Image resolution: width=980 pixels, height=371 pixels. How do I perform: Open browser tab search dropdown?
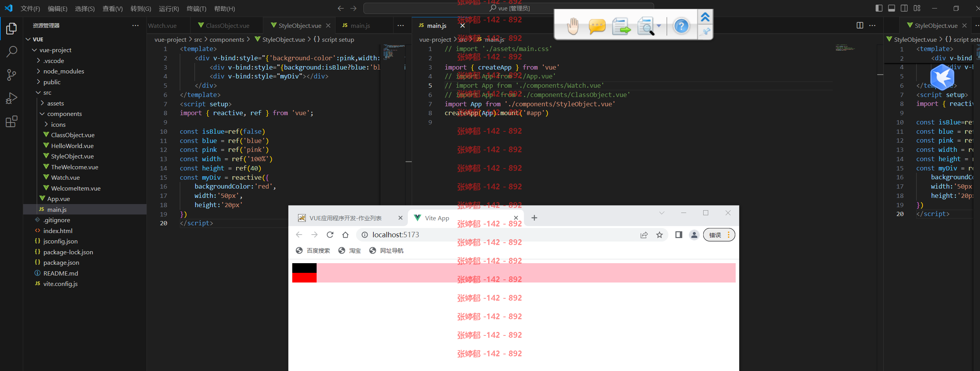tap(661, 213)
